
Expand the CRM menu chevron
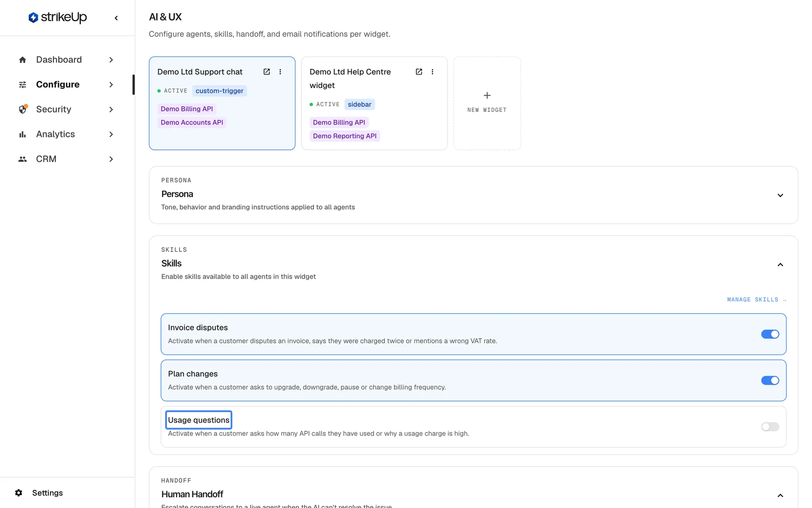111,159
